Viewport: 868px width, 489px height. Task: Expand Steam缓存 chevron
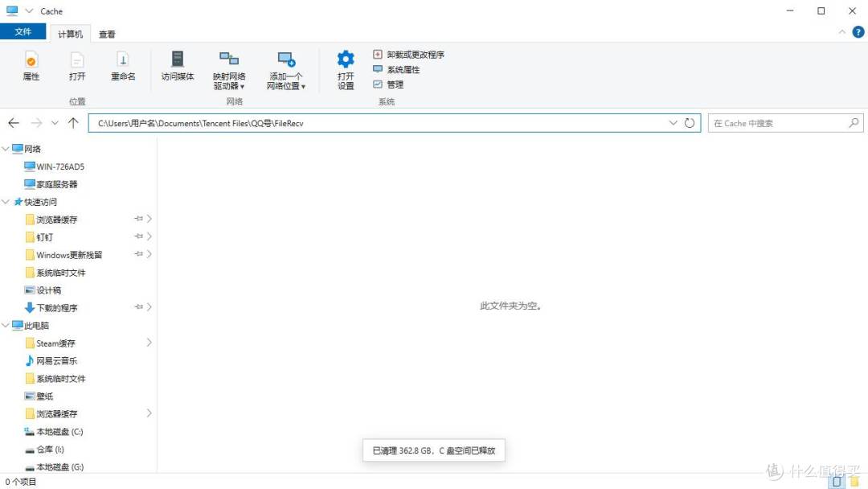point(149,343)
